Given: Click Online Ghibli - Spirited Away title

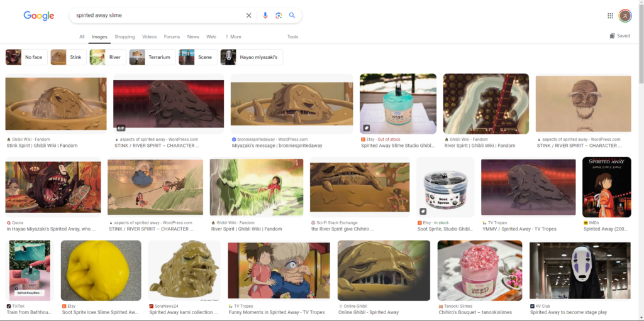Looking at the screenshot, I should [x=369, y=312].
